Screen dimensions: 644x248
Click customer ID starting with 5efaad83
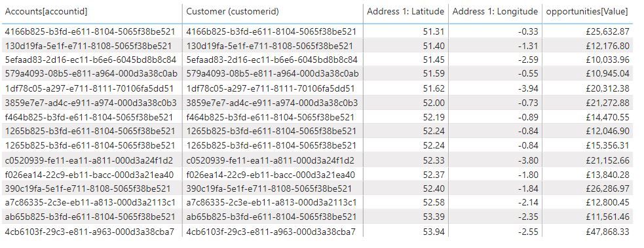click(x=272, y=60)
